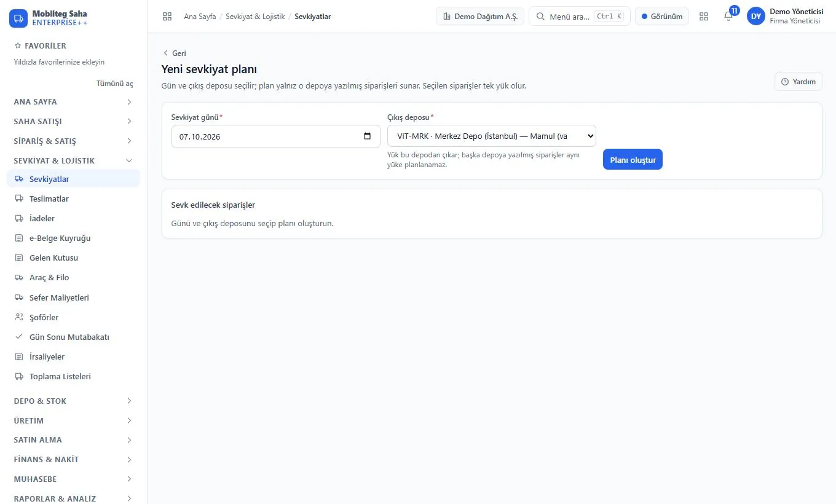The height and width of the screenshot is (504, 836).
Task: Expand the ÜRETİM section
Action: click(73, 420)
